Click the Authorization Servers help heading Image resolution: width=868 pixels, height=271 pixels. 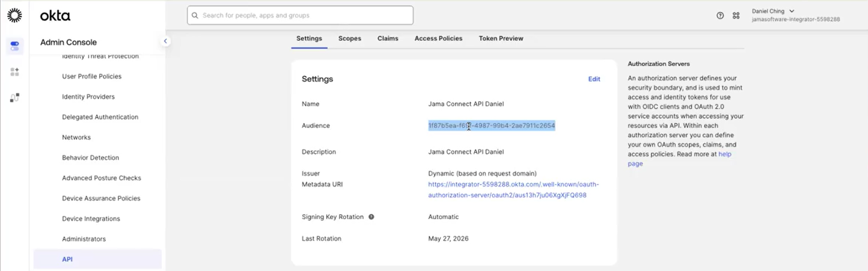[x=659, y=64]
